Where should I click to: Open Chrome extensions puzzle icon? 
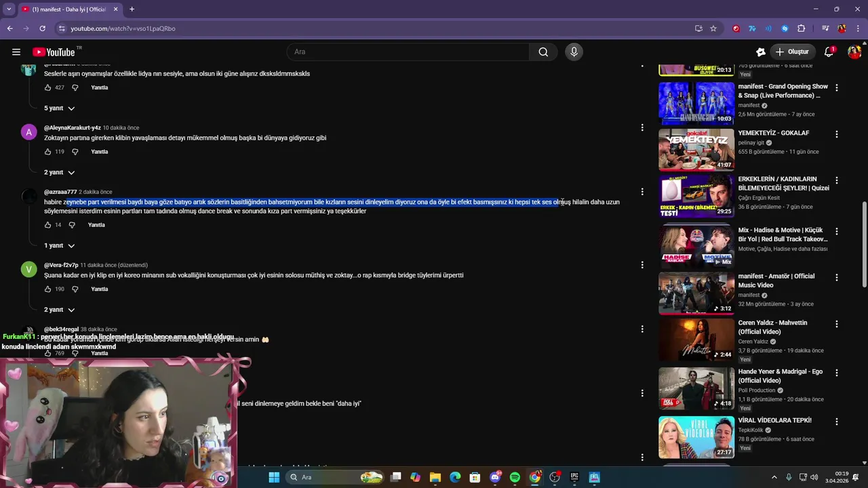click(802, 28)
